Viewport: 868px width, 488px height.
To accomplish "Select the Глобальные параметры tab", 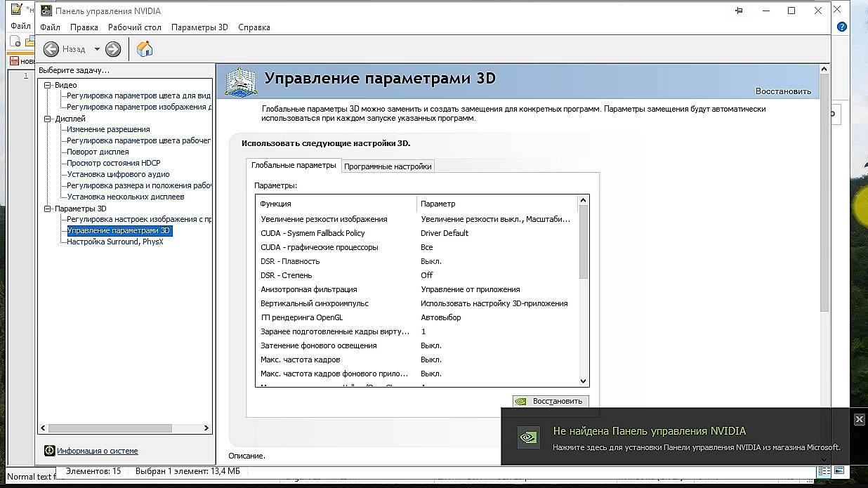I will [x=294, y=165].
